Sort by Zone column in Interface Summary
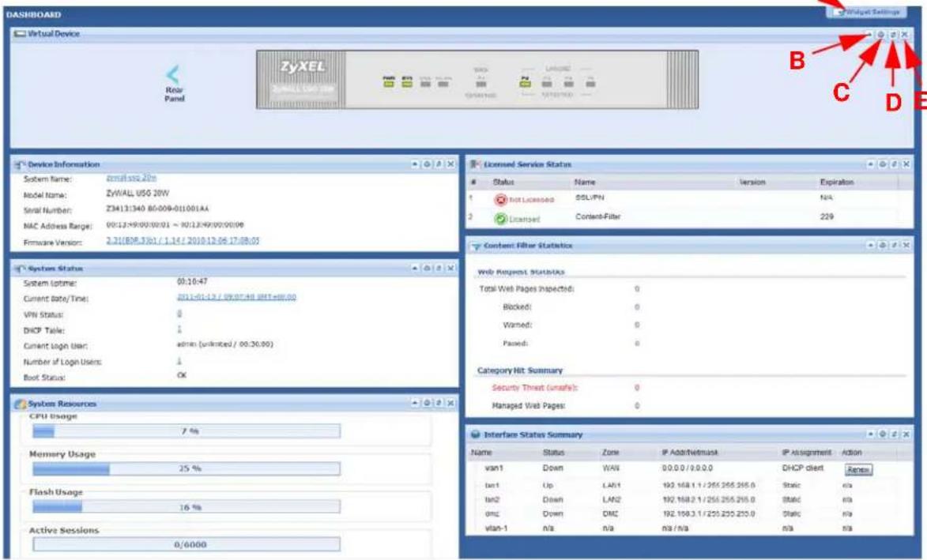 click(x=611, y=453)
